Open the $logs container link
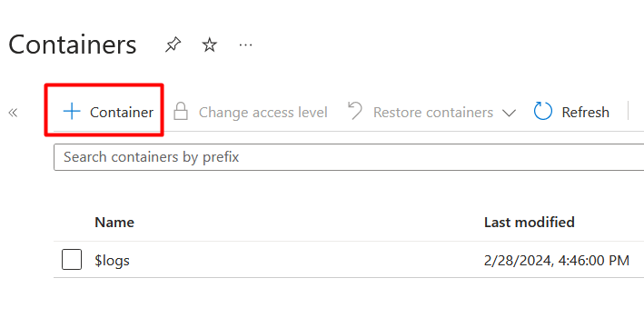Screen dimensions: 644x328 (112, 261)
